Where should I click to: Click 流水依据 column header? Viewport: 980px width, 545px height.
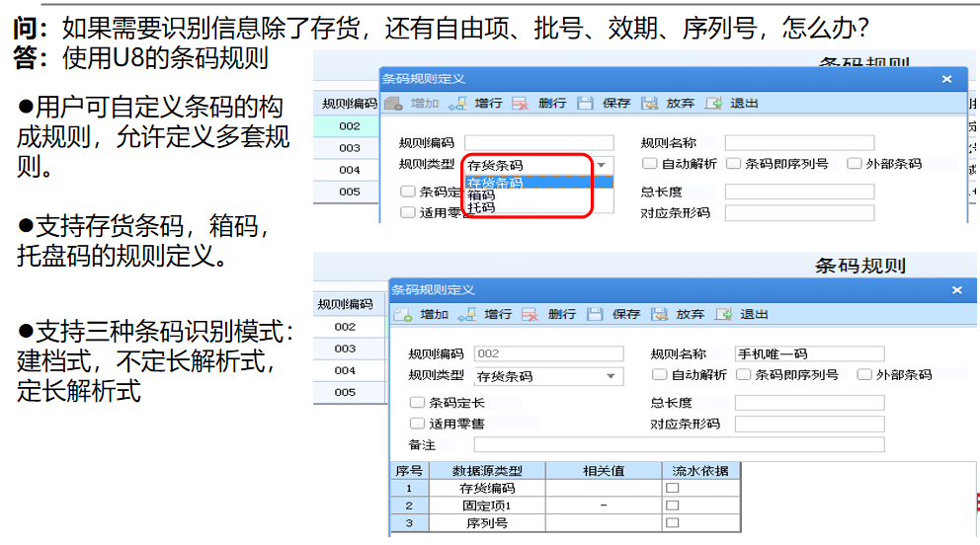click(700, 471)
